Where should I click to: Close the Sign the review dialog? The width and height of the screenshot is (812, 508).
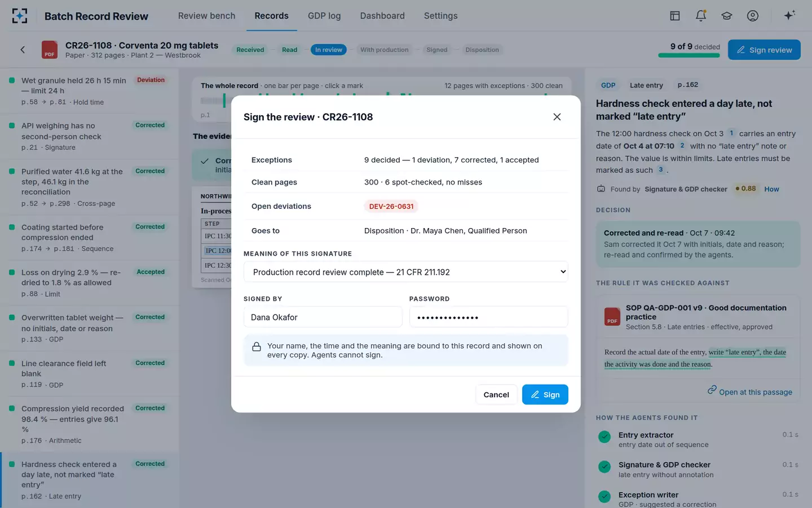(x=557, y=117)
